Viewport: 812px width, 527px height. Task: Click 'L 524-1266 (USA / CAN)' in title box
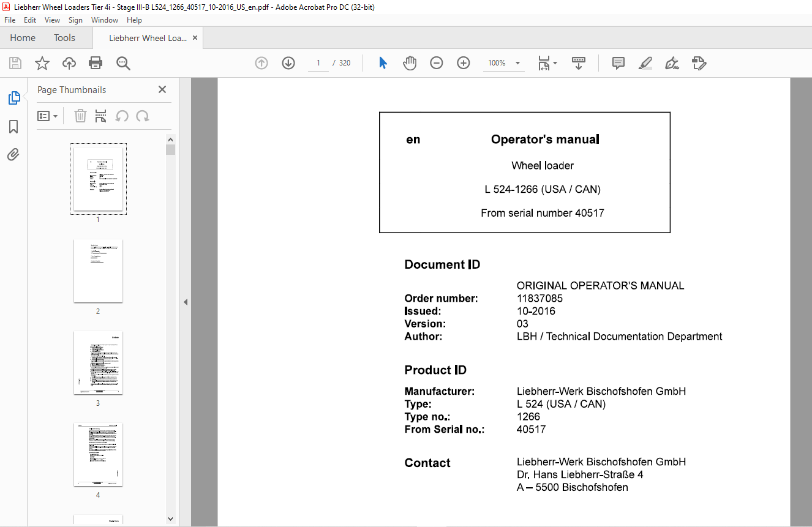[x=543, y=189]
